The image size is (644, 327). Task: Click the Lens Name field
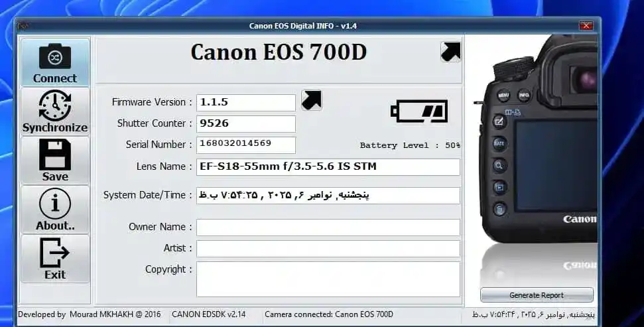click(328, 167)
